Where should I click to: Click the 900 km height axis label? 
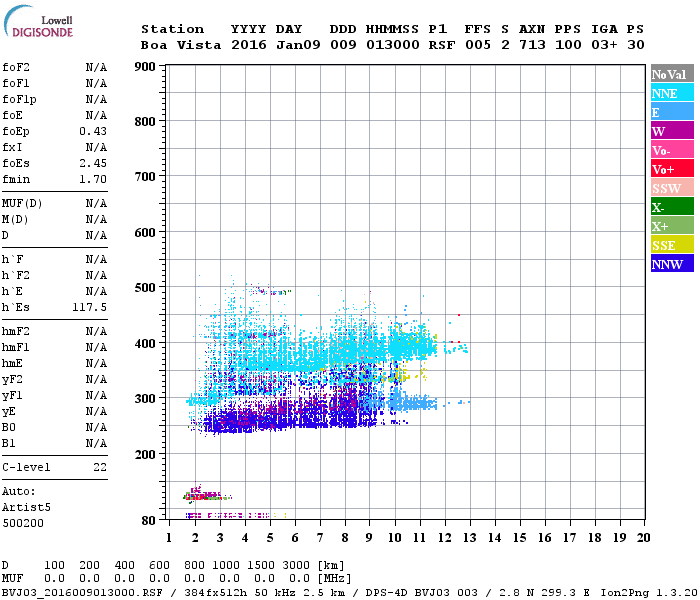pos(145,67)
